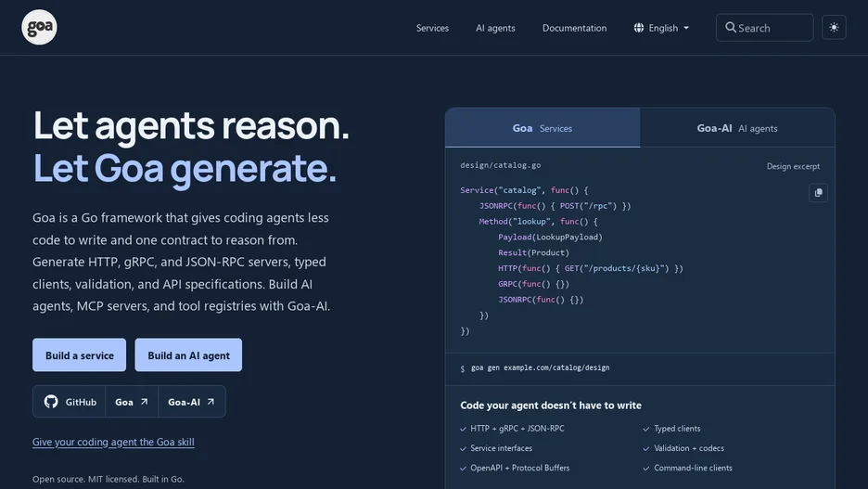
Task: Click the POST("/rpc") code line
Action: point(555,206)
